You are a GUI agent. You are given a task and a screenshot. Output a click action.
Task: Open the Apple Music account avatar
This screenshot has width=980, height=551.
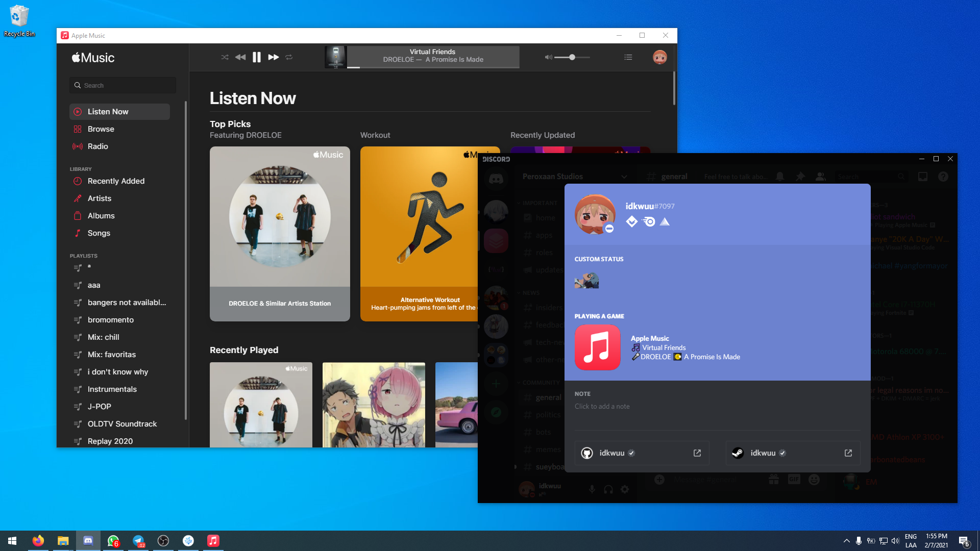(659, 57)
